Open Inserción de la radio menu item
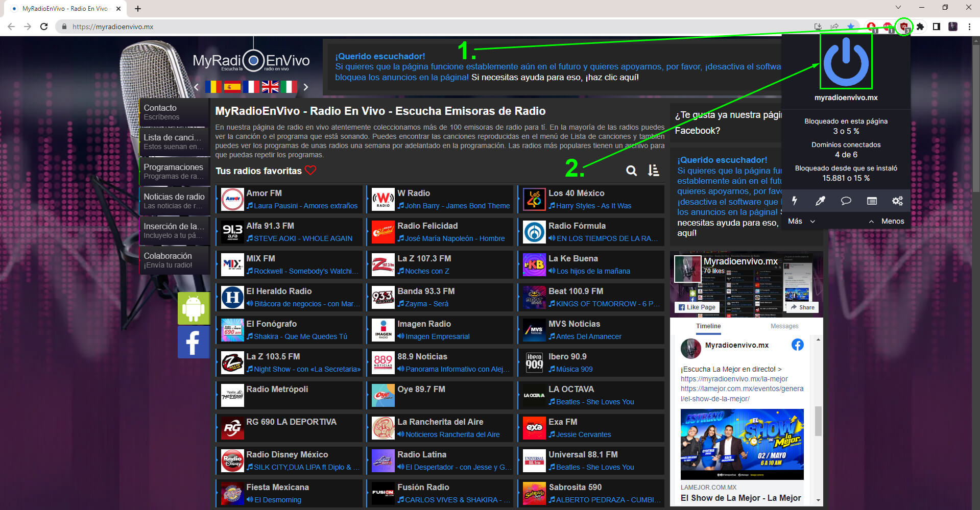 175,230
